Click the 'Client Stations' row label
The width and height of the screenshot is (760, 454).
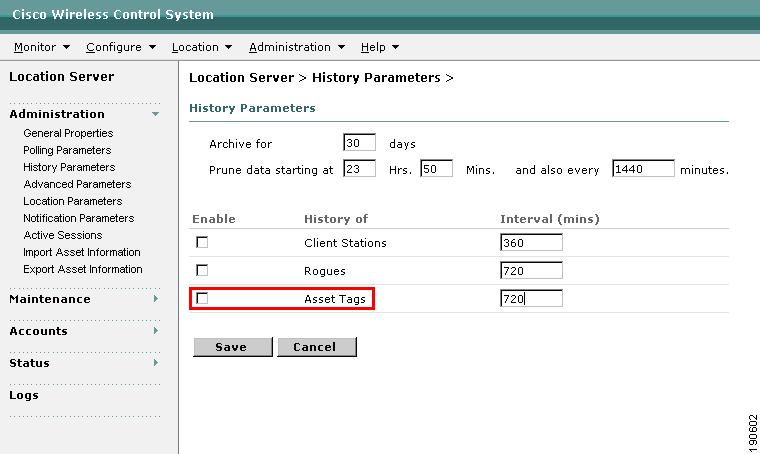(345, 243)
